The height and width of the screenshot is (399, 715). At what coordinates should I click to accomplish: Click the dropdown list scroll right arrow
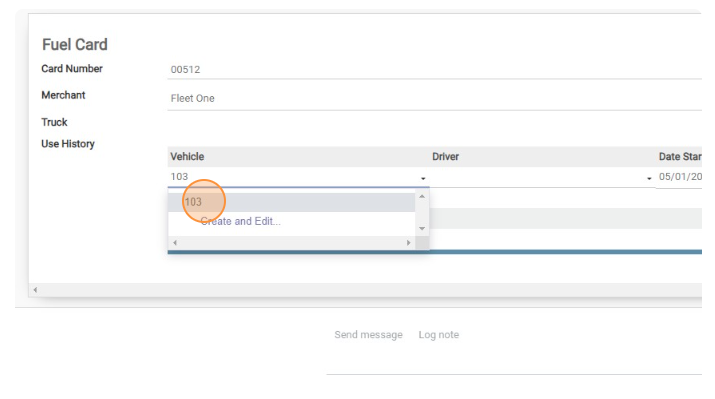click(409, 243)
